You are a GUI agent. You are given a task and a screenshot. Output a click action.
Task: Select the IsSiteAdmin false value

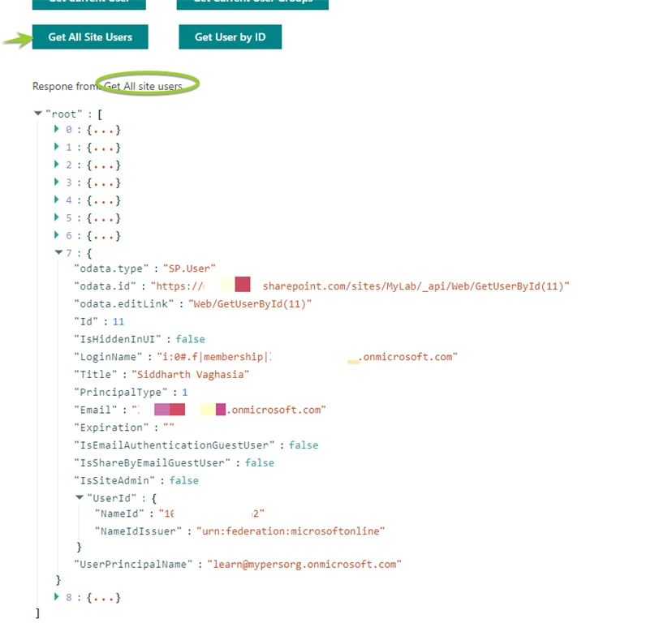[184, 480]
